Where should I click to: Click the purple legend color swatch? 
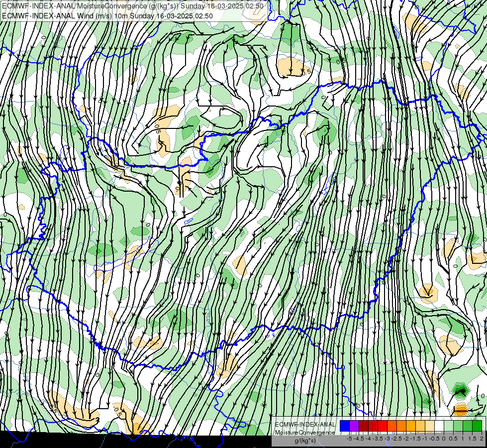coord(354,426)
